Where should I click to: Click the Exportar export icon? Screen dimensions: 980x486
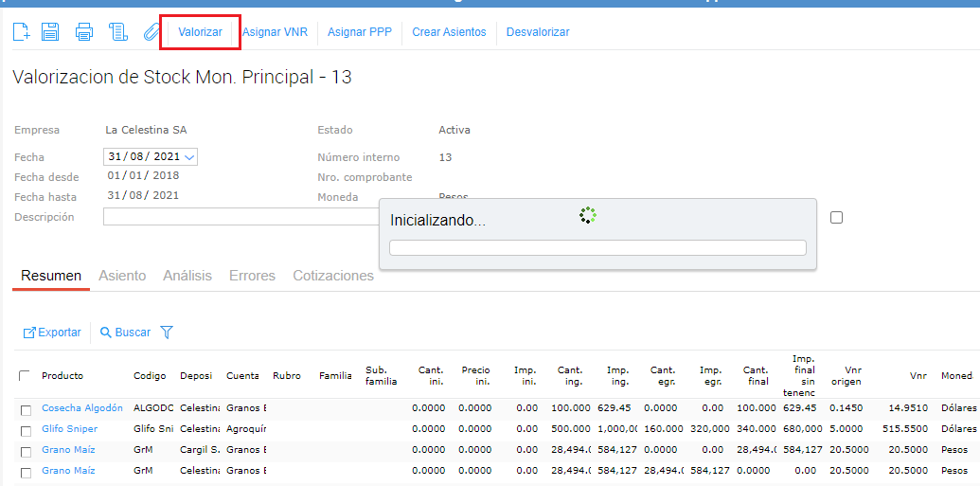pos(29,333)
